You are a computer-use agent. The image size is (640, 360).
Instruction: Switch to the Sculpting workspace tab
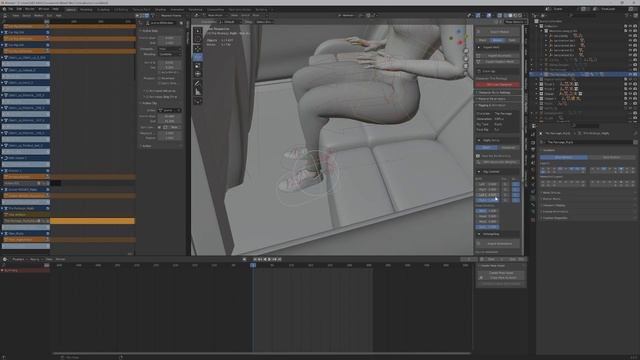pyautogui.click(x=103, y=9)
